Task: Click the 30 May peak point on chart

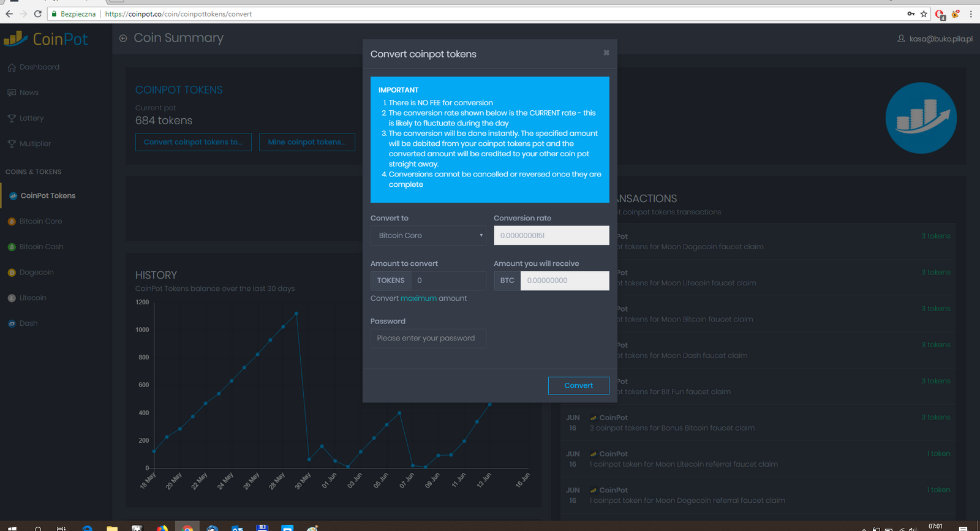Action: [296, 314]
